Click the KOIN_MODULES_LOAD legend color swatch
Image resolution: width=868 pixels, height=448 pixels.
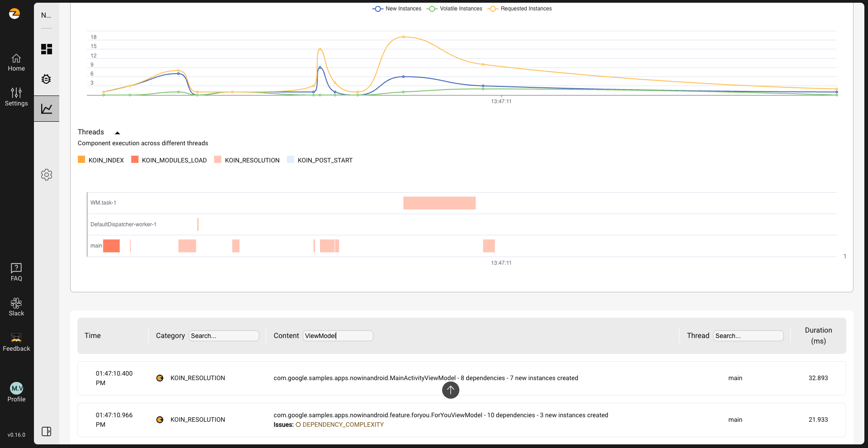[135, 159]
